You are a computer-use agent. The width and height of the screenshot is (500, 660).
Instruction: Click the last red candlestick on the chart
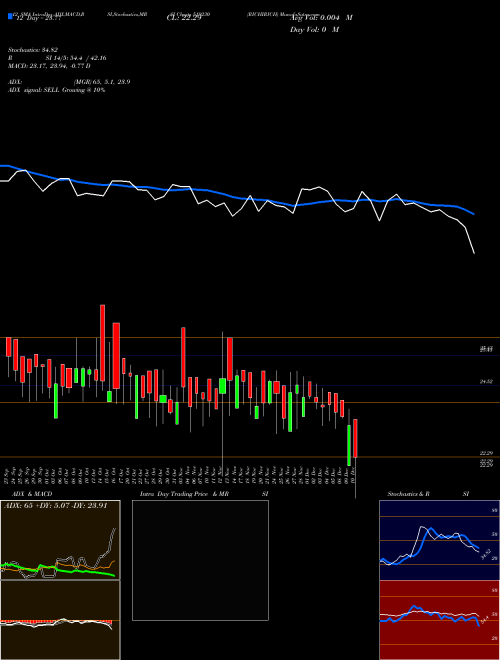(x=355, y=438)
